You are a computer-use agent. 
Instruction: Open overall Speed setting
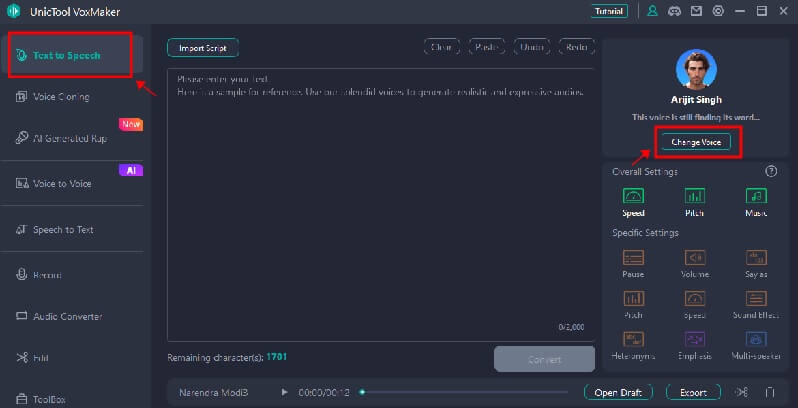[633, 202]
